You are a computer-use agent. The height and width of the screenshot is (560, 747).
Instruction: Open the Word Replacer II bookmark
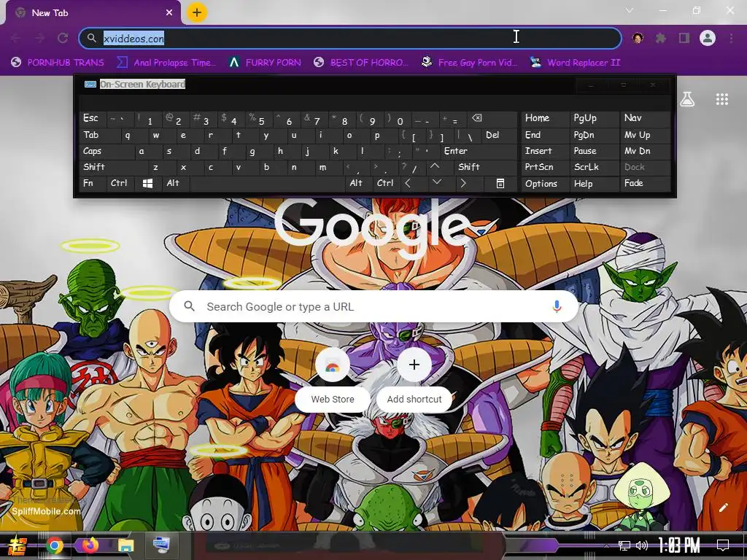coord(575,63)
